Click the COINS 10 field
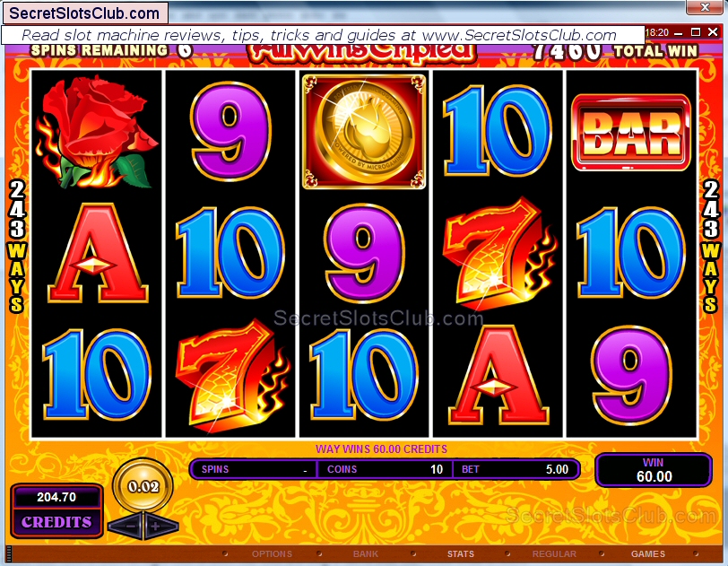Screen dimensions: 728x566 click(x=385, y=469)
